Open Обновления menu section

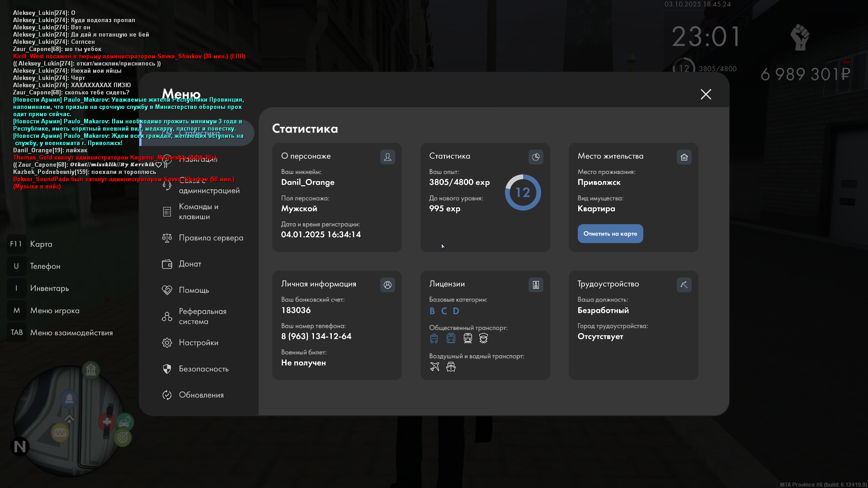[201, 395]
